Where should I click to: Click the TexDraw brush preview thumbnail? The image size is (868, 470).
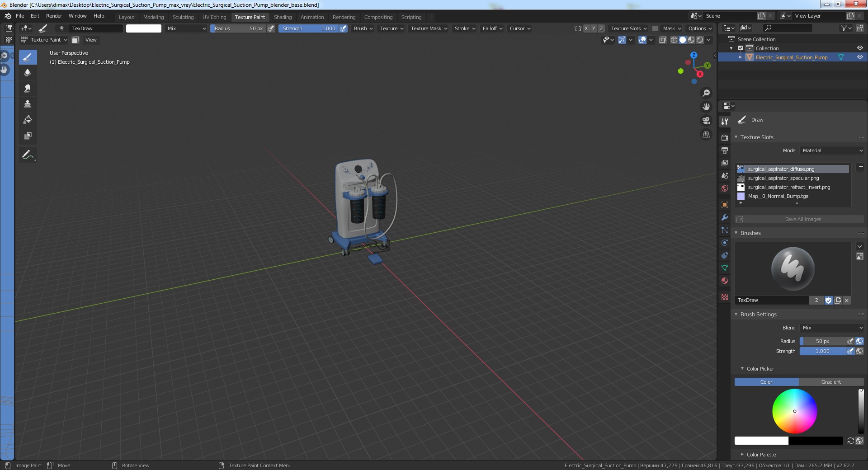pos(793,269)
